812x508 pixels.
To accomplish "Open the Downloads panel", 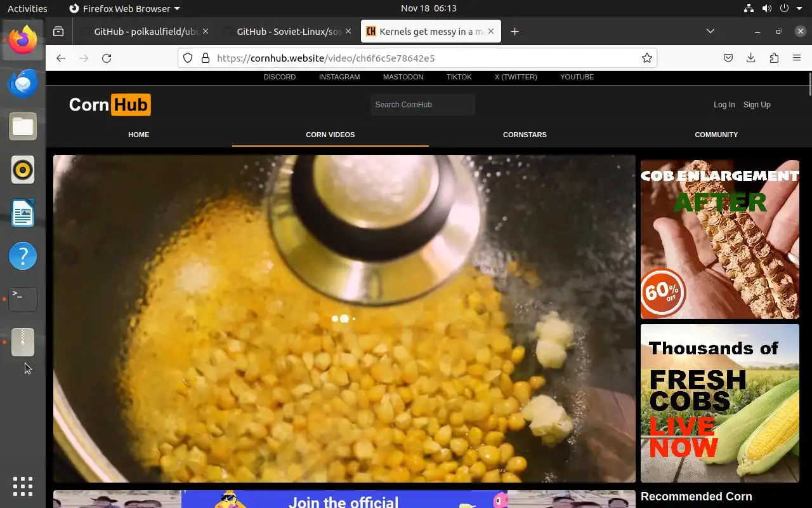I will 751,58.
